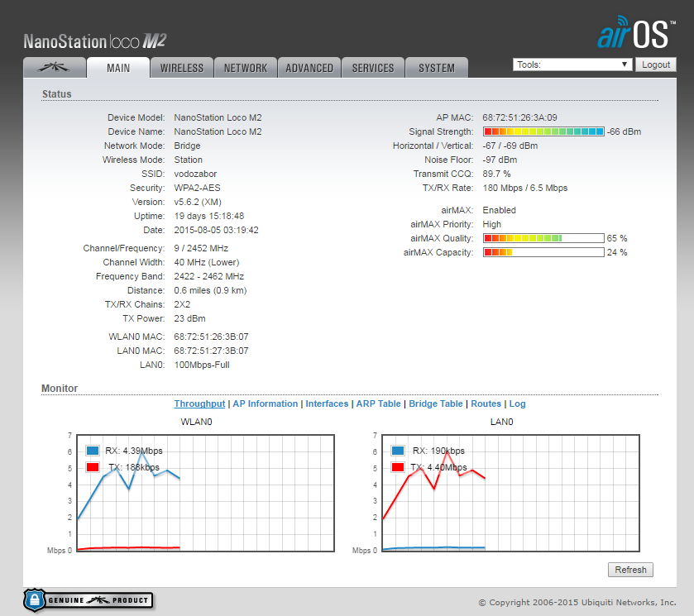
Task: Click the TX Power value 23 dBm
Action: (x=189, y=318)
